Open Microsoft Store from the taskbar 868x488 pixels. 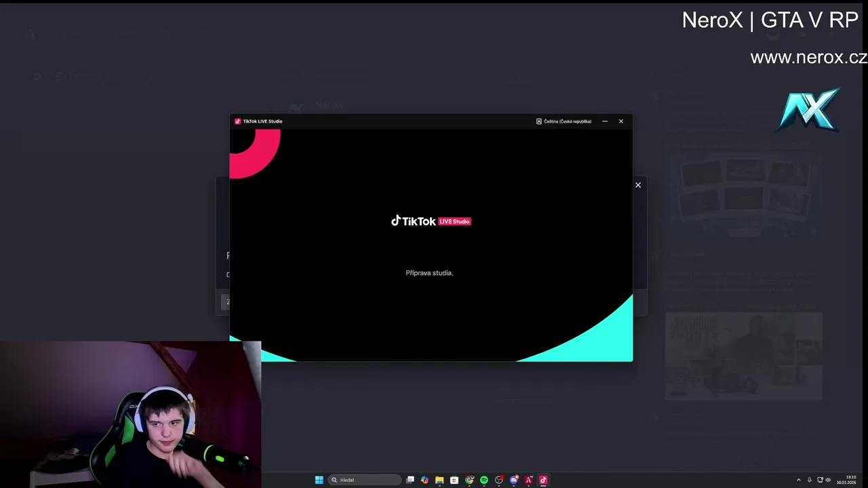[x=454, y=480]
